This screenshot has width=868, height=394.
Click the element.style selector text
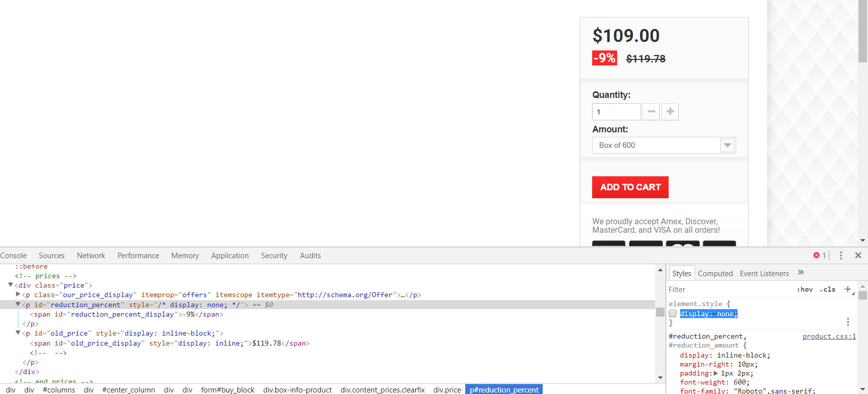tap(696, 304)
